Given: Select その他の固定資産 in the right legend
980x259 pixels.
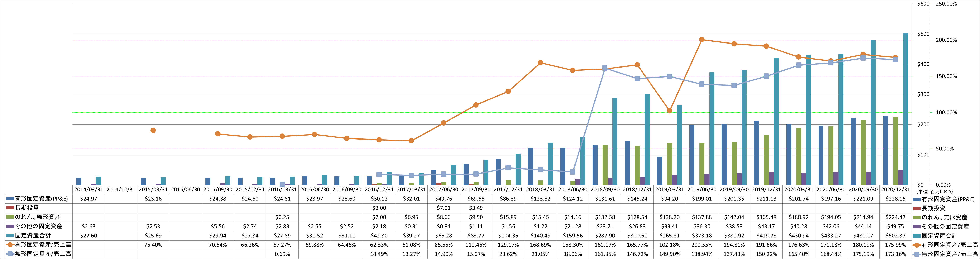Looking at the screenshot, I should (x=945, y=227).
